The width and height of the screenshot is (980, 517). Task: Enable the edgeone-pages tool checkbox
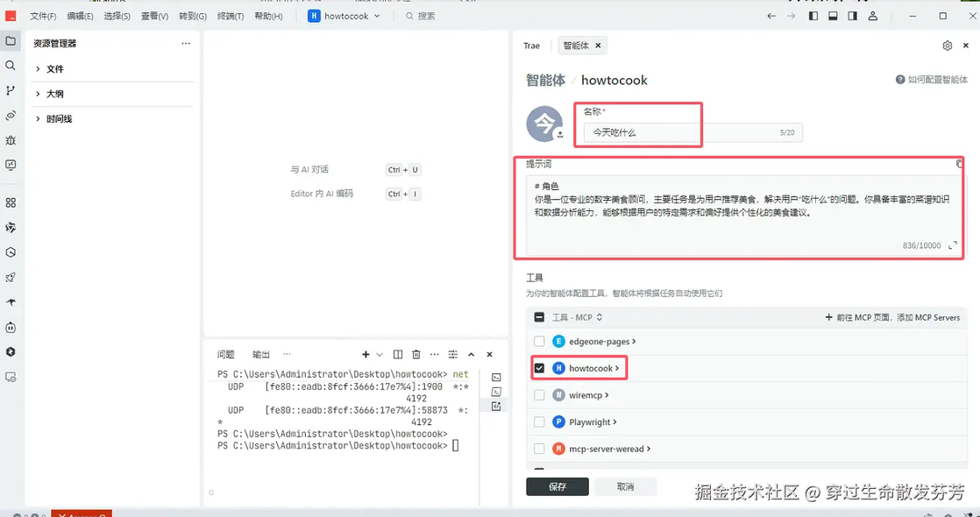(539, 342)
